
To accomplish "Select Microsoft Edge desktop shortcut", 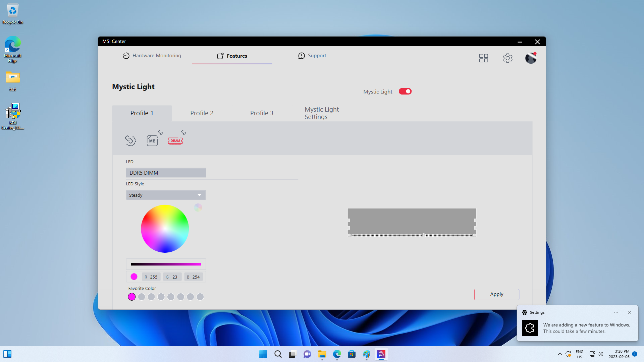I will coord(13,49).
